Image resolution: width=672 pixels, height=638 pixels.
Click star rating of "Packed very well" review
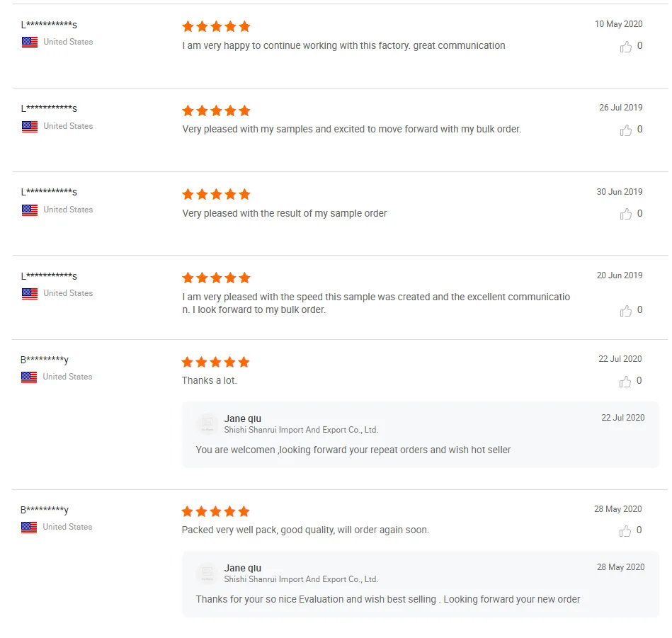[215, 511]
